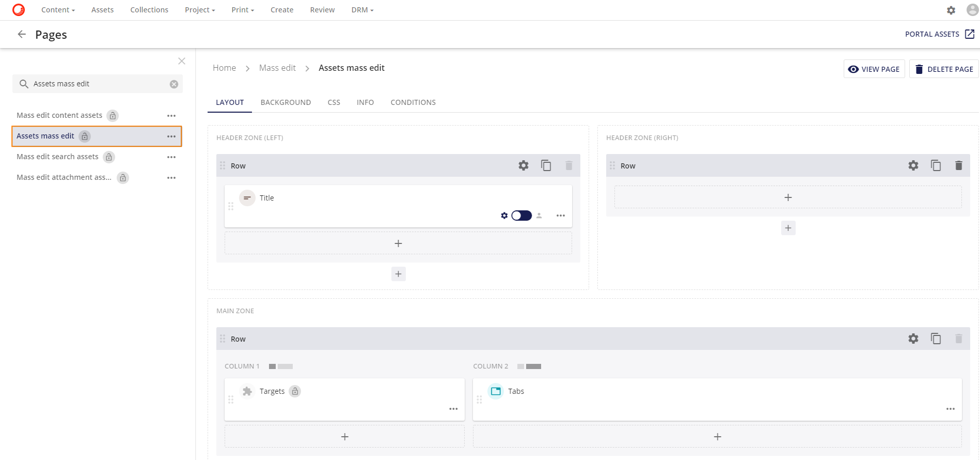This screenshot has width=980, height=460.
Task: Click the Title widget gear icon
Action: [504, 216]
